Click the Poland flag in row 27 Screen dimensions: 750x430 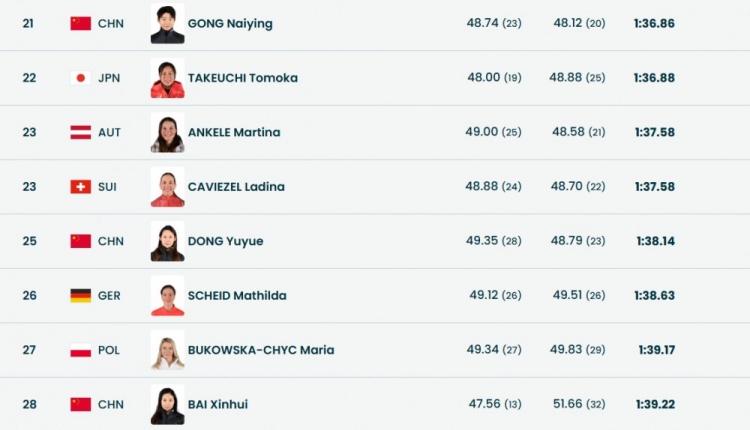click(x=80, y=350)
